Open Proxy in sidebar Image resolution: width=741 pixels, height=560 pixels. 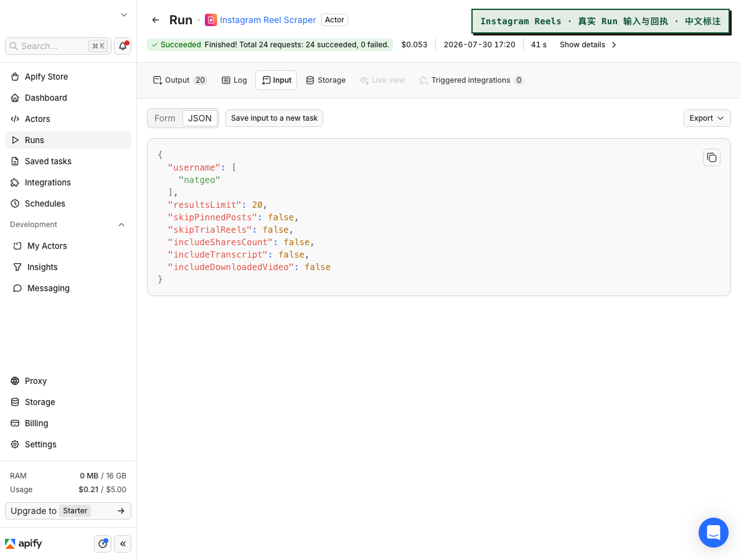[x=68, y=381]
